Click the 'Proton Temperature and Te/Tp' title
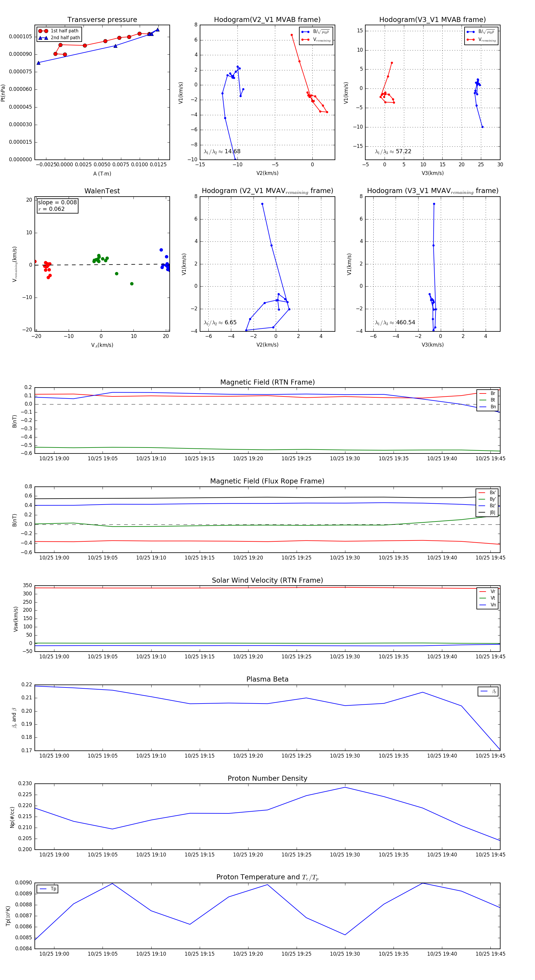535x980 pixels. 267,877
